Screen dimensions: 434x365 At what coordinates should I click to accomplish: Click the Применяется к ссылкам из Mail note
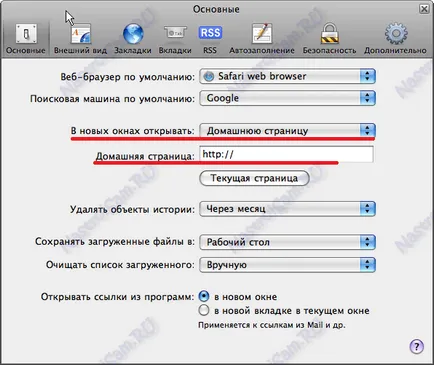point(272,325)
